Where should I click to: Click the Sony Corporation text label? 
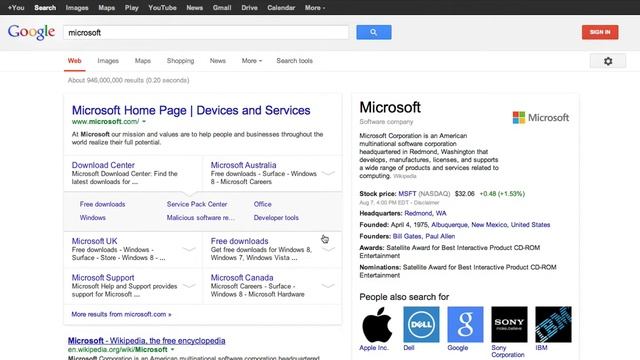pos(508,351)
